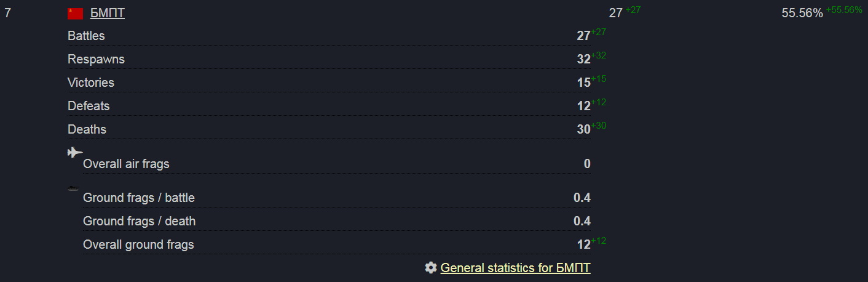Click the ground vehicle icon above ground frags

tap(73, 188)
